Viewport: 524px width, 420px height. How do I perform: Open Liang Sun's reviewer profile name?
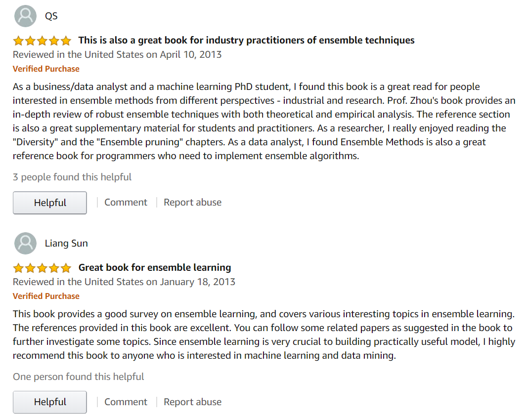(66, 243)
